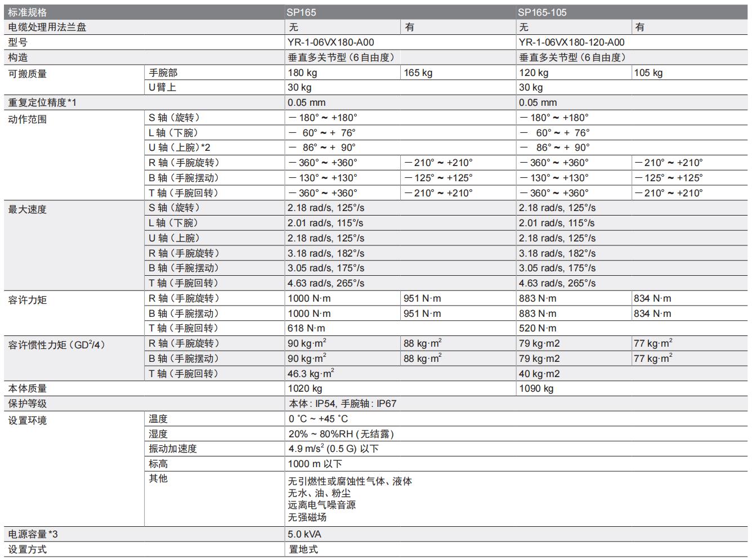This screenshot has width=752, height=560.
Task: Click 本体: IP54, 手腕轴: IP67 cell
Action: [343, 404]
